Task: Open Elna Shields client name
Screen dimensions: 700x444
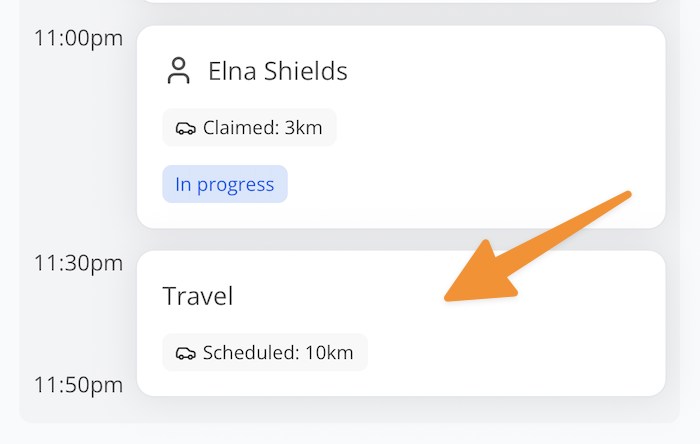Action: [277, 71]
